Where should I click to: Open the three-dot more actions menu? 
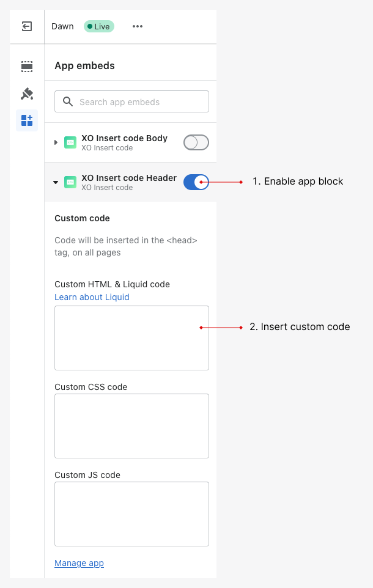point(138,26)
